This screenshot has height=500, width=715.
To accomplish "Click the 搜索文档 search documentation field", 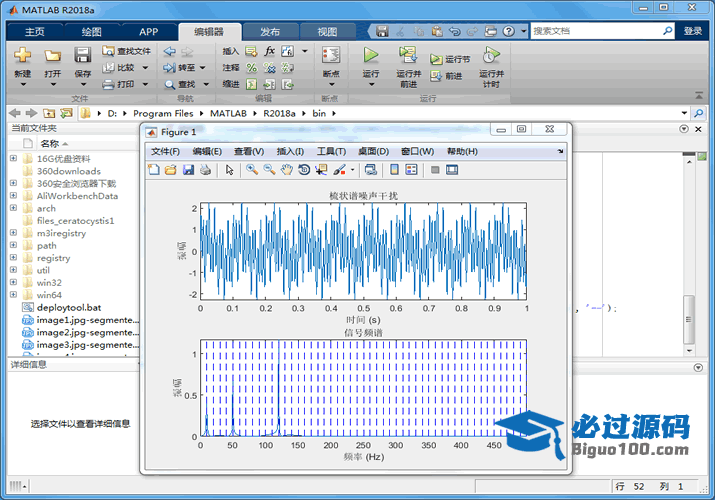I will click(594, 31).
